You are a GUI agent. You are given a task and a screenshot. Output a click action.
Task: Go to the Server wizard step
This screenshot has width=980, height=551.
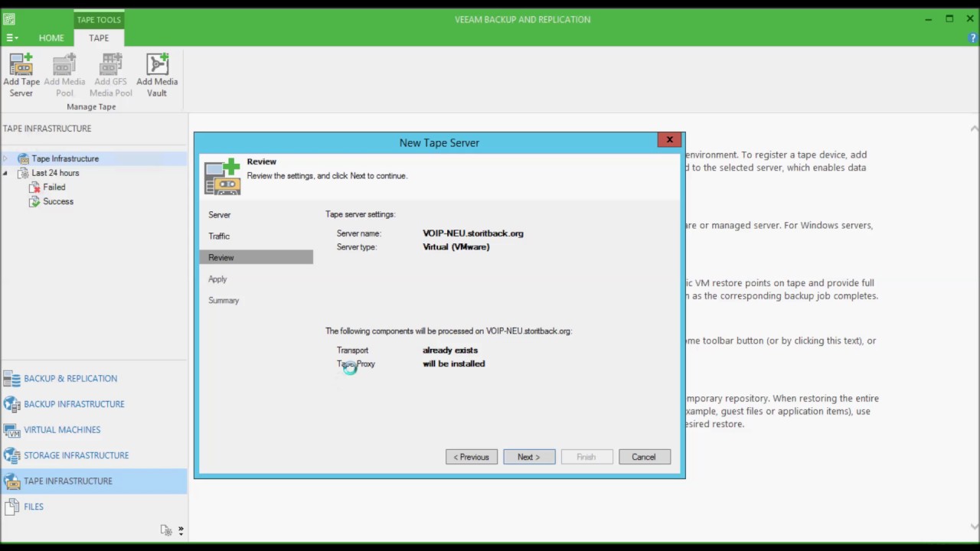click(219, 215)
